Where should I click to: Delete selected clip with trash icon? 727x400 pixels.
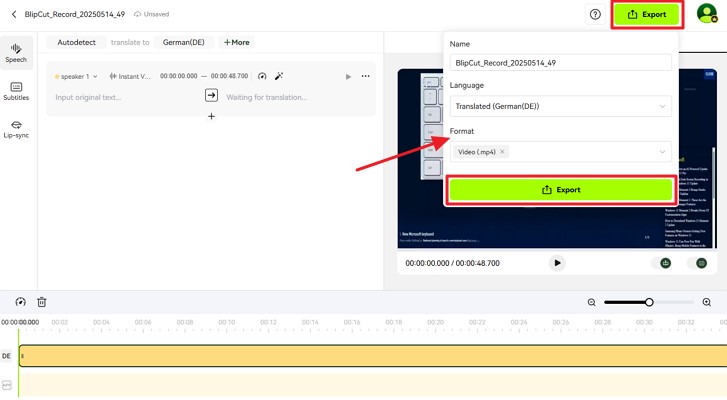tap(42, 302)
